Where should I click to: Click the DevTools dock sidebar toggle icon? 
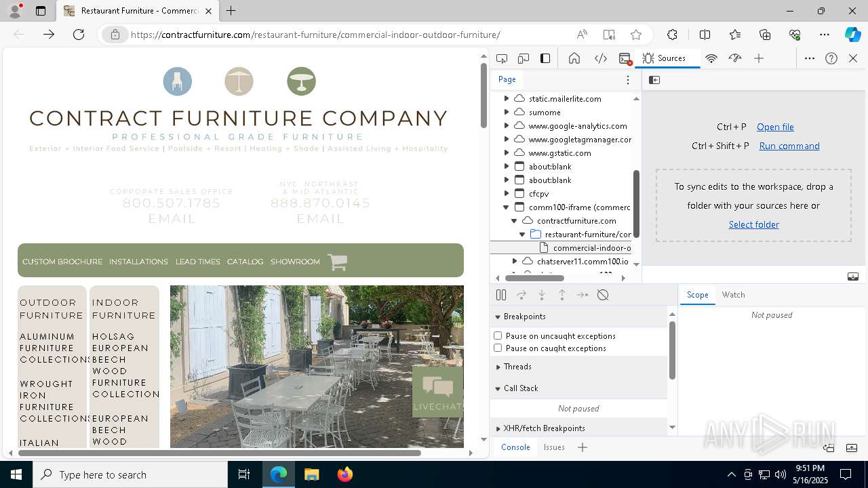click(545, 58)
